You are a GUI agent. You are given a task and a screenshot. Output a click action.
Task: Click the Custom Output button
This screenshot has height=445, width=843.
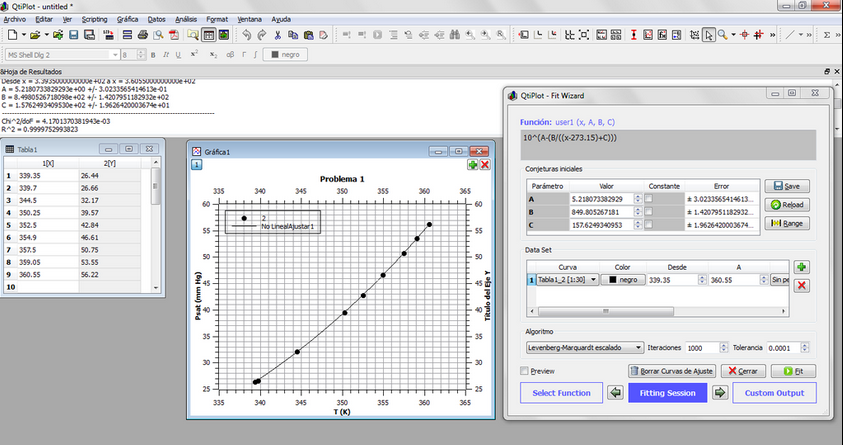(x=774, y=393)
